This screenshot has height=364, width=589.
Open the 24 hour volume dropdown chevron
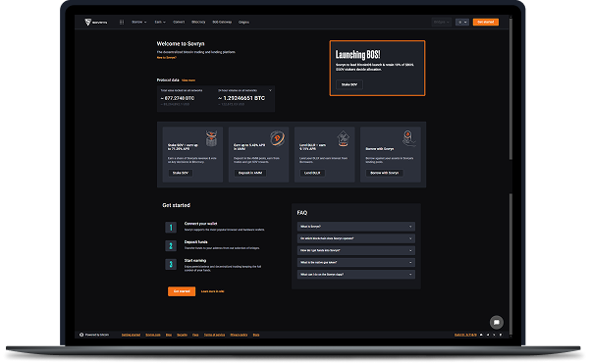pos(270,90)
